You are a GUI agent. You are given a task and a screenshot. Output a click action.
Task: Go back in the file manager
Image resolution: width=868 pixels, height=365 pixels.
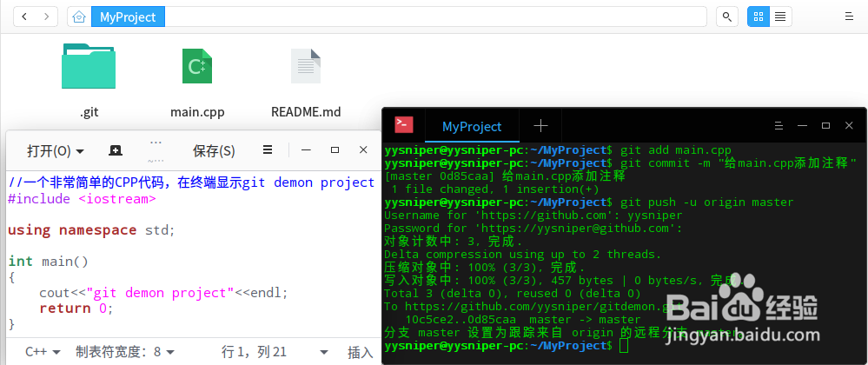[24, 17]
